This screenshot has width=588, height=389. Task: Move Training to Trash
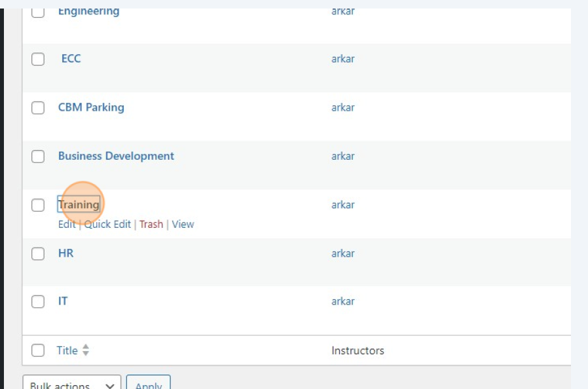(151, 224)
